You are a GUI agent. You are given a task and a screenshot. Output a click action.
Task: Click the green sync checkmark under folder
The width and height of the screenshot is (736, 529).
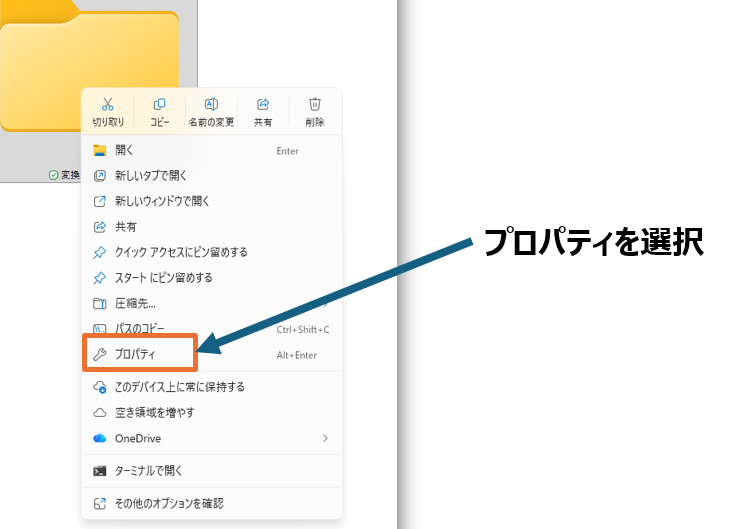click(x=54, y=175)
